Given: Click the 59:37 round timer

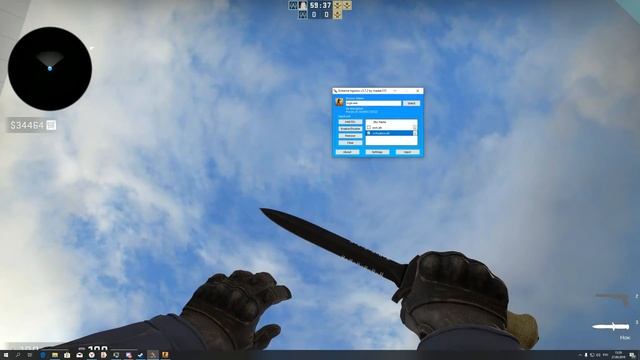Looking at the screenshot, I should pos(320,5).
